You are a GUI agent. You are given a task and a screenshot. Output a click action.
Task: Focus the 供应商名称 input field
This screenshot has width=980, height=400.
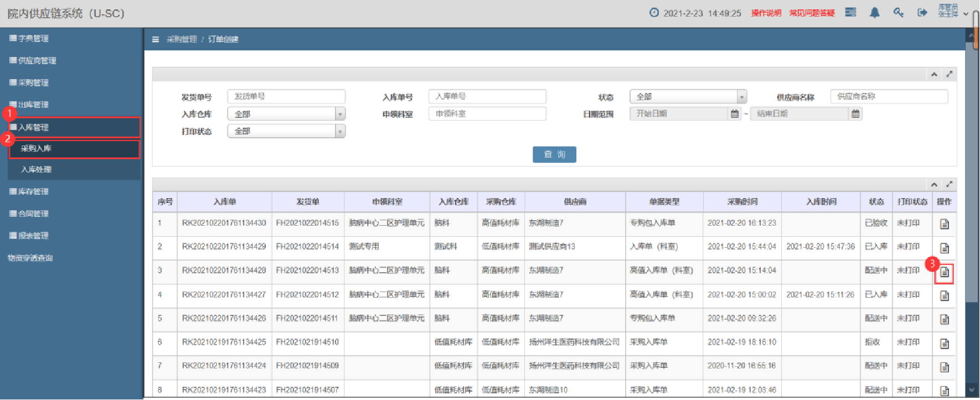click(889, 96)
